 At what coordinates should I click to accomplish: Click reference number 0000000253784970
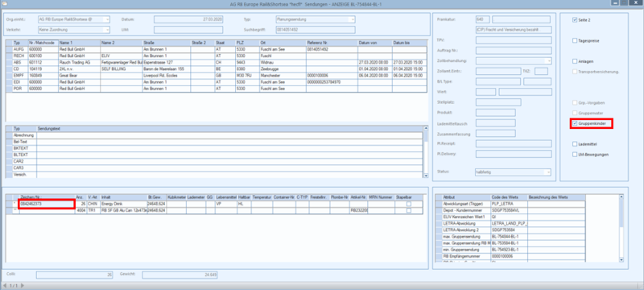(x=332, y=82)
